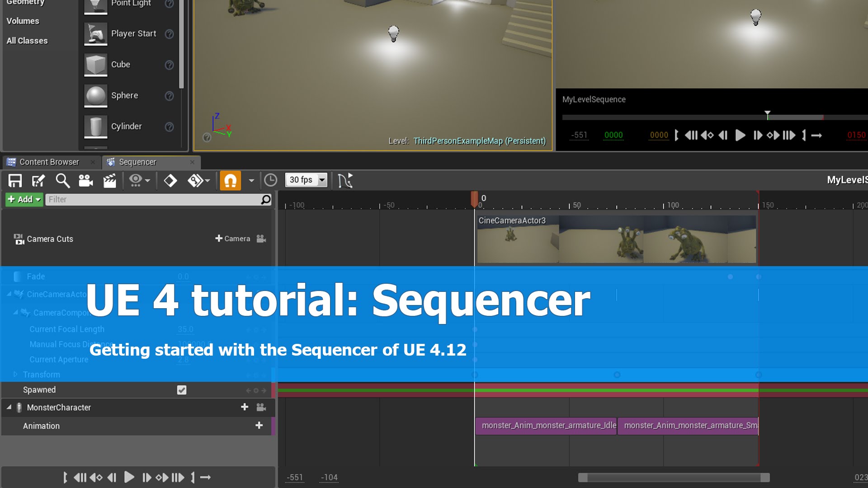Click Sequencer bottom Play button

click(x=129, y=477)
